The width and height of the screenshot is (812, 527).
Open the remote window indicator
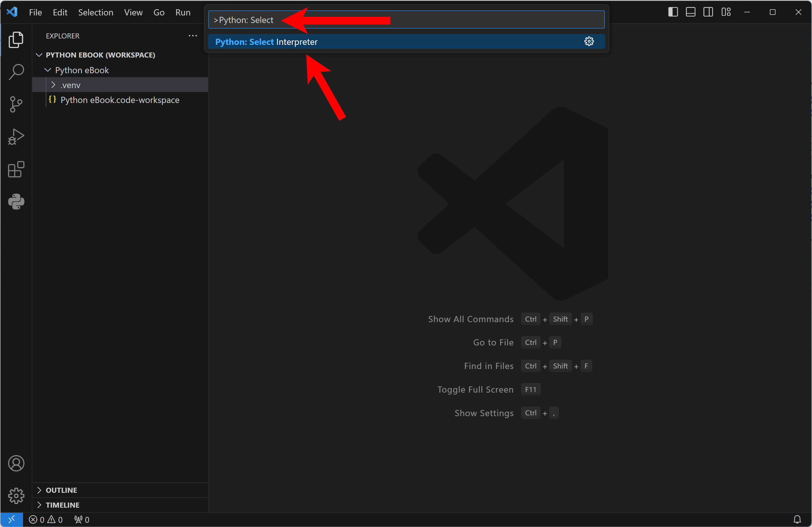coord(12,519)
